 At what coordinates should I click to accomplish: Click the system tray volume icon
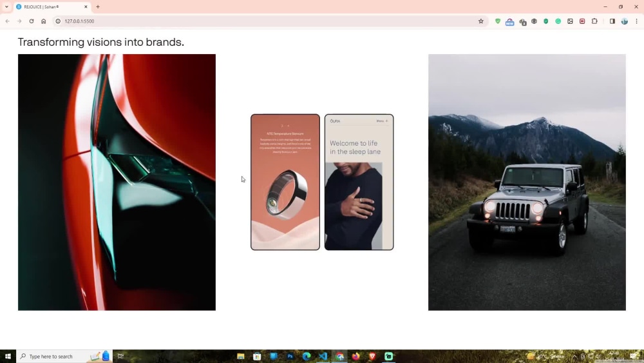(598, 356)
